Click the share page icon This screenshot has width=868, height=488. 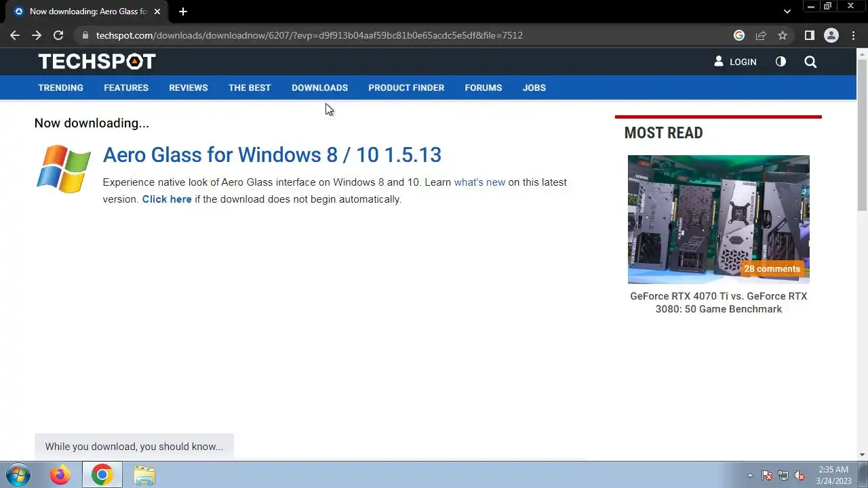click(x=761, y=35)
